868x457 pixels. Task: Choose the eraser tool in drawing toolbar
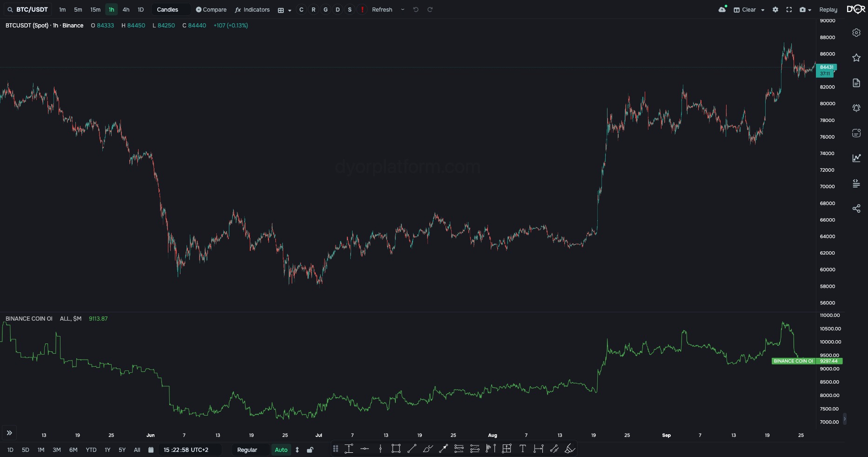tap(570, 449)
